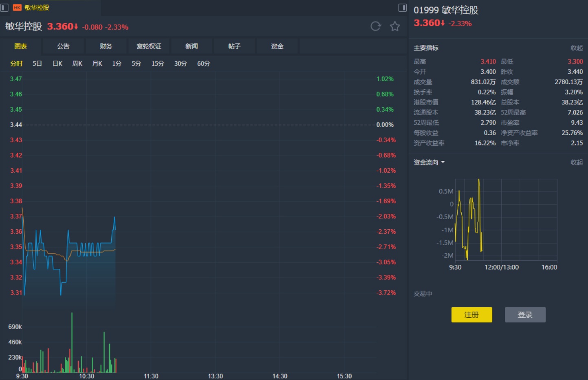This screenshot has height=380, width=588.
Task: Open the 窝轮权证 tab
Action: click(x=149, y=46)
